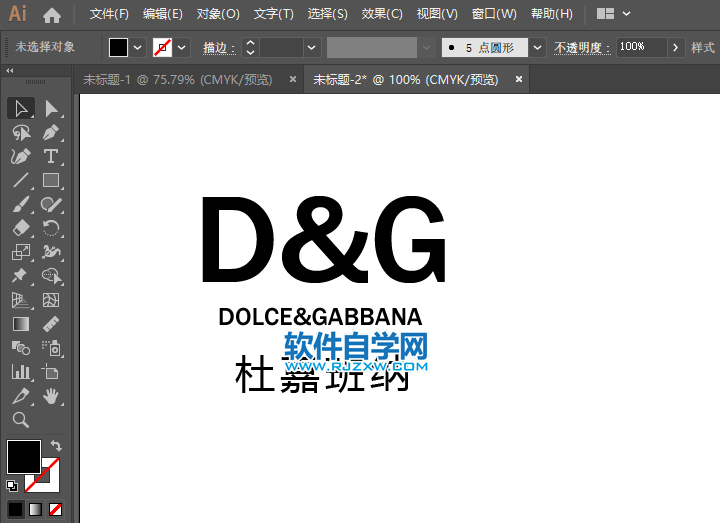The width and height of the screenshot is (720, 523).
Task: Select the Type tool
Action: point(51,157)
